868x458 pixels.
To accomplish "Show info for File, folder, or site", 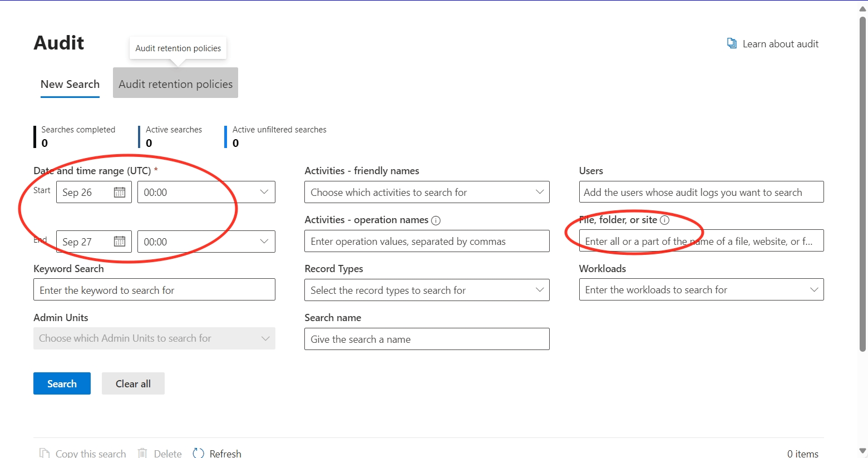I will [664, 220].
